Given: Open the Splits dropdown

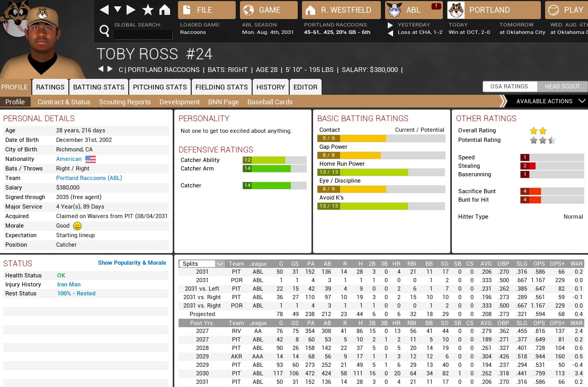Looking at the screenshot, I should [x=202, y=264].
